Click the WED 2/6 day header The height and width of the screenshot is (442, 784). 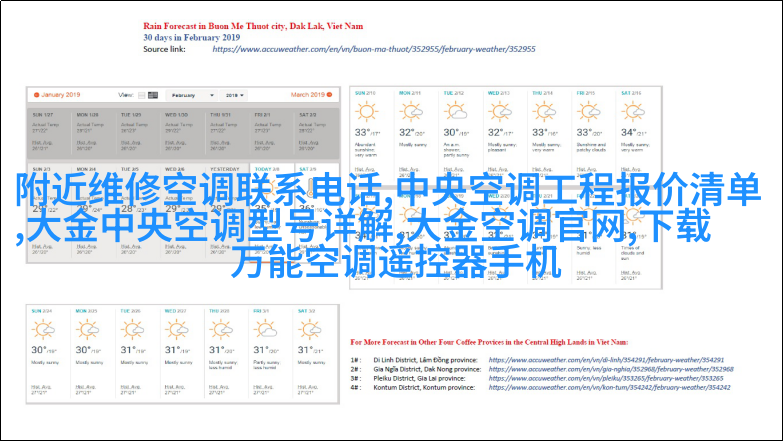(174, 169)
